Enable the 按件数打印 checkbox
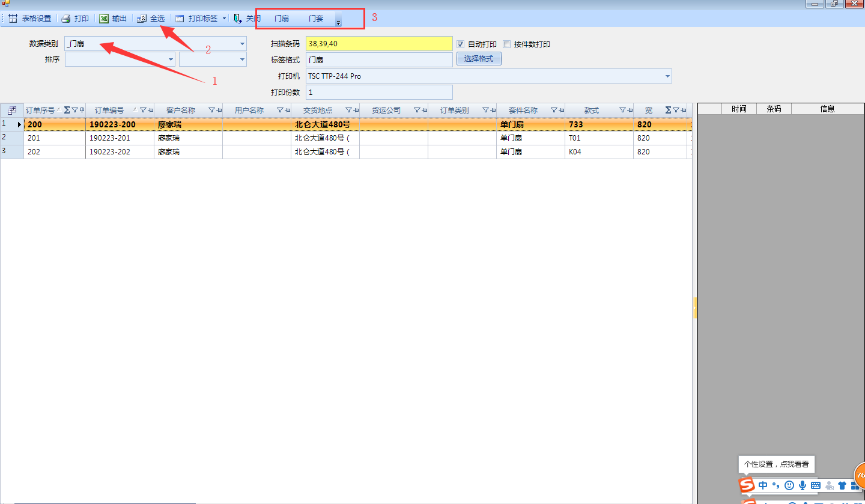 (507, 44)
